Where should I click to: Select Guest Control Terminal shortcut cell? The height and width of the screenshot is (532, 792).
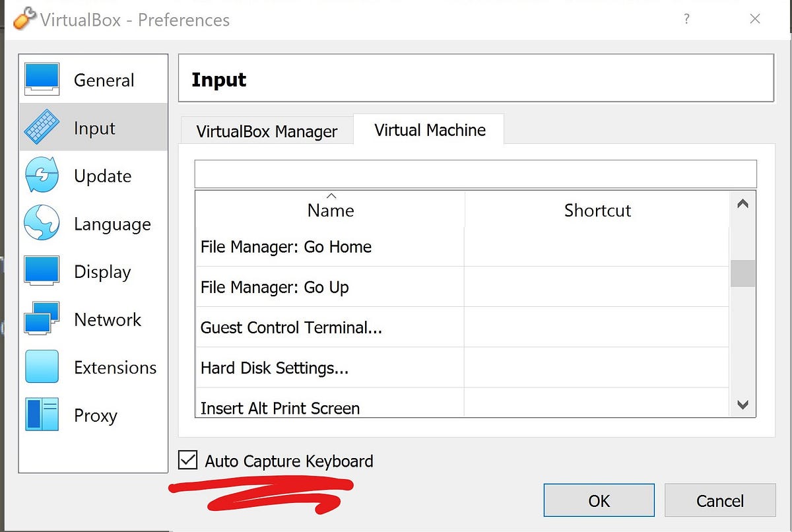point(597,327)
